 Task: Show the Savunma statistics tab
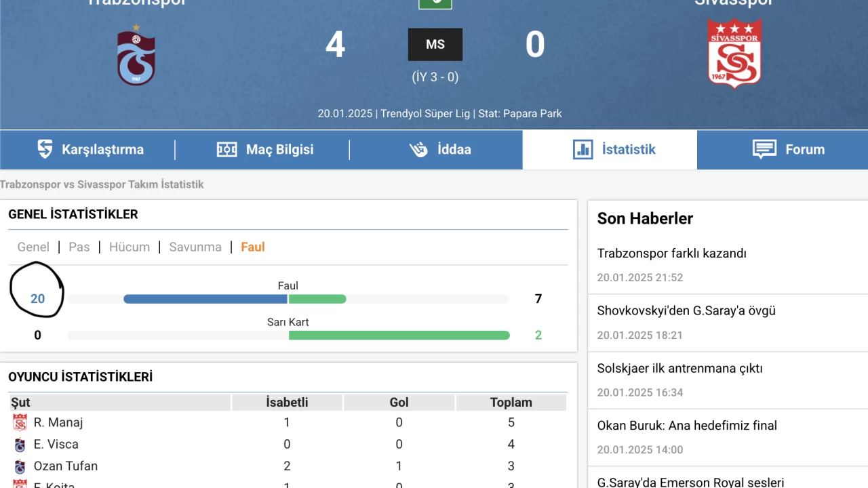[x=195, y=247]
